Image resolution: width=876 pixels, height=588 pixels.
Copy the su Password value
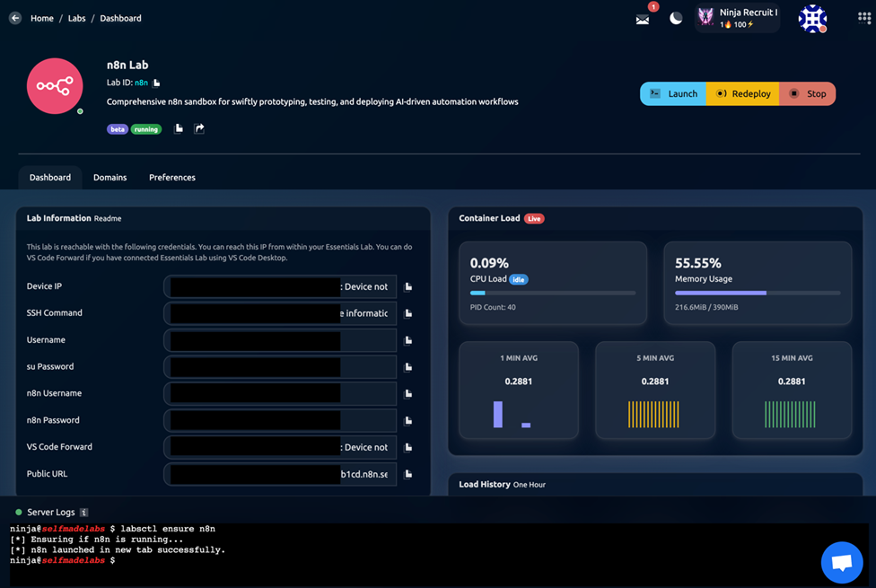408,367
